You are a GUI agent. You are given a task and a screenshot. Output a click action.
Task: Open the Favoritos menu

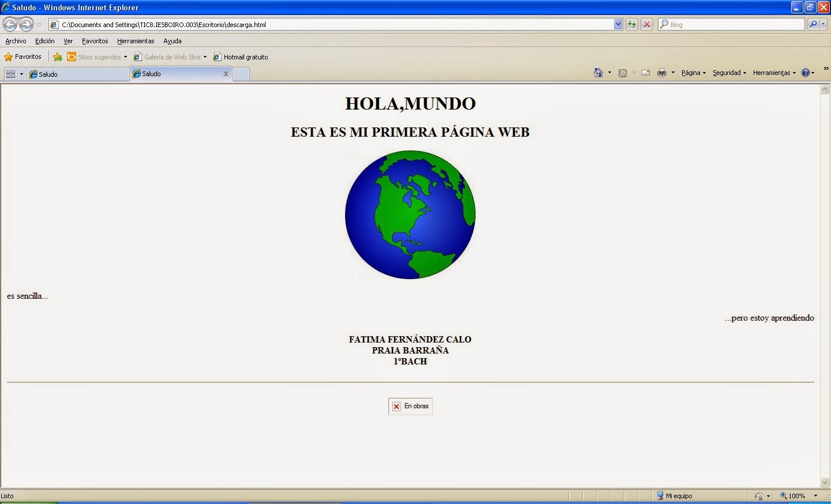[x=95, y=41]
